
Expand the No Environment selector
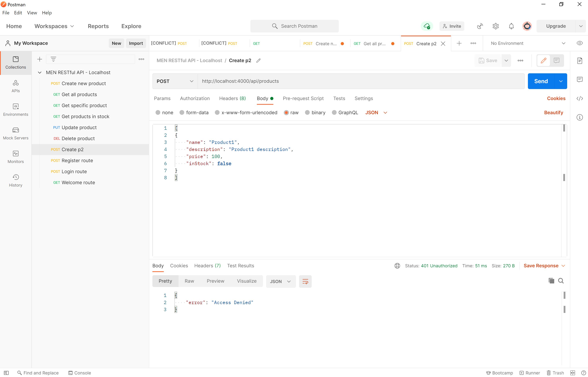pyautogui.click(x=528, y=43)
